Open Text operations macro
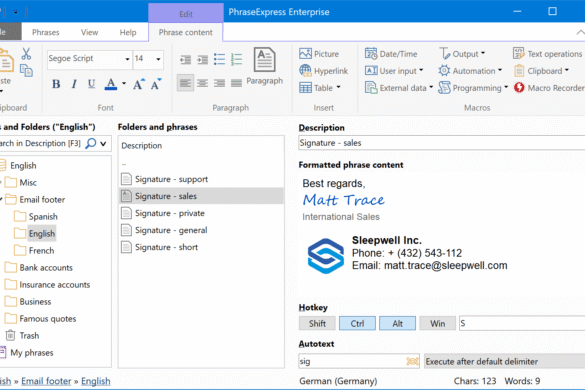 tap(548, 54)
